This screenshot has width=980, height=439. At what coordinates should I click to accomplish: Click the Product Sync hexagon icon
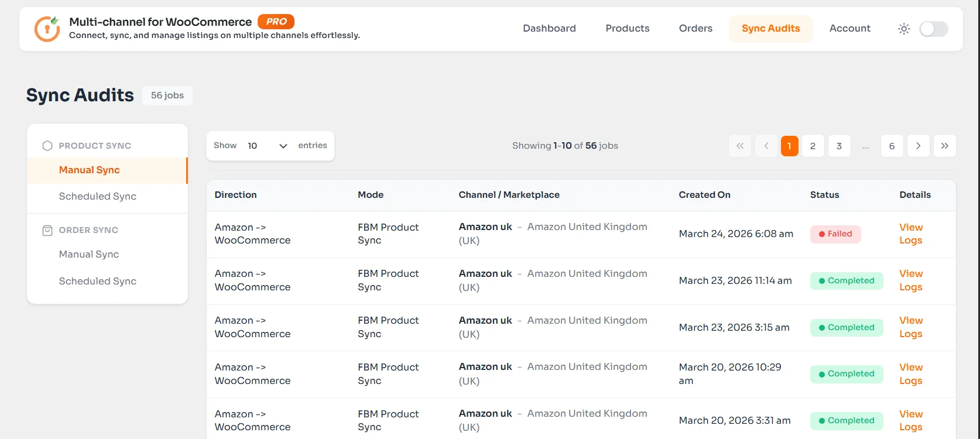click(x=47, y=146)
